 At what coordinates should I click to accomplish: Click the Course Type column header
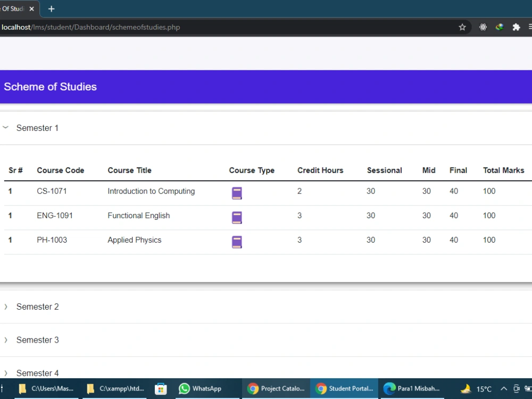252,170
